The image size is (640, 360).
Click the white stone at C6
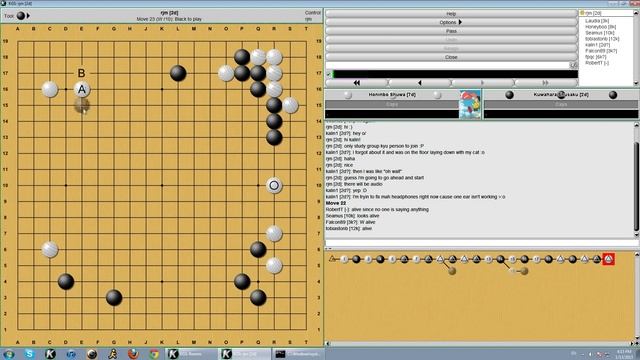(x=50, y=249)
